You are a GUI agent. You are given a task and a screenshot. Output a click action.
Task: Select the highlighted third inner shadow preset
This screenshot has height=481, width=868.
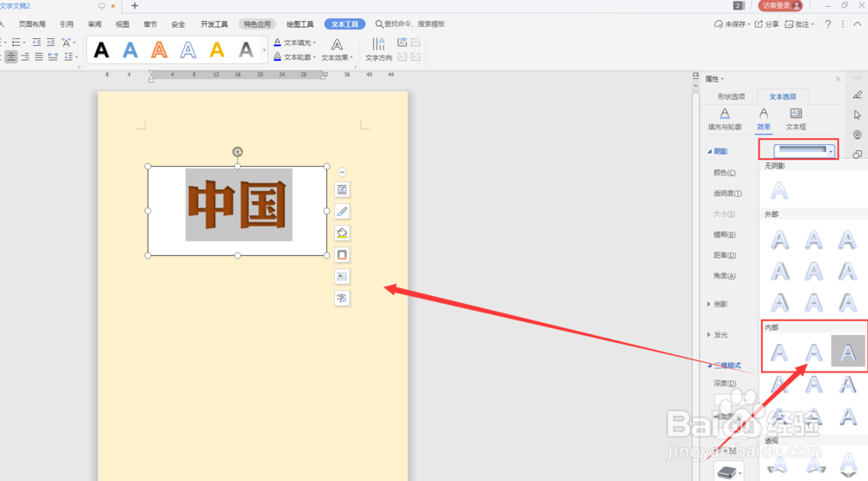[x=847, y=352]
